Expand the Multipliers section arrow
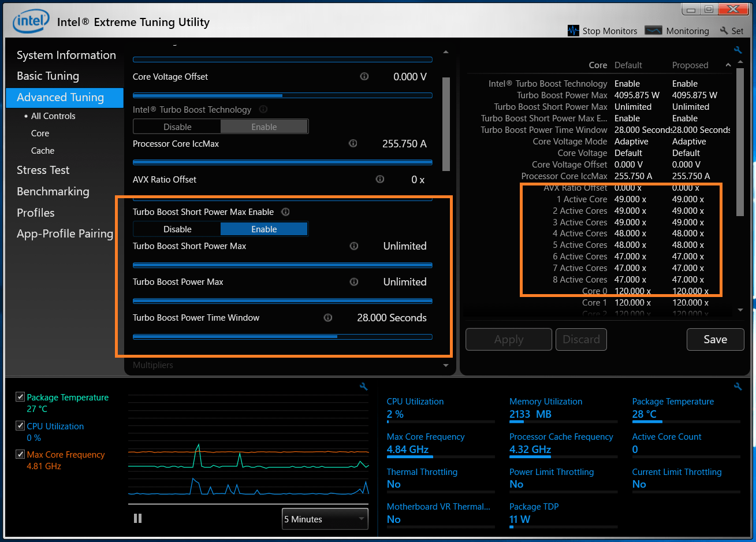Viewport: 756px width, 542px height. coord(445,365)
